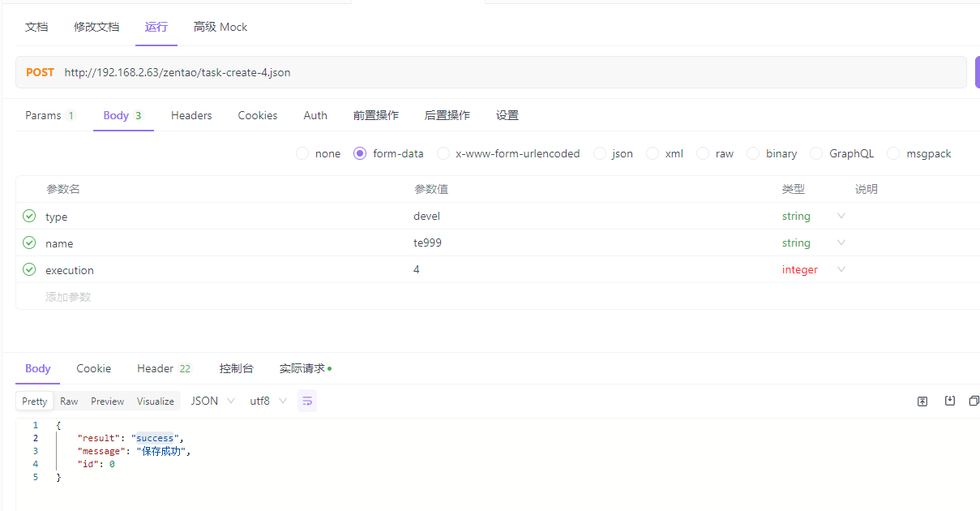Viewport: 980px width, 511px height.
Task: Click the parameter name "name"
Action: coord(59,243)
